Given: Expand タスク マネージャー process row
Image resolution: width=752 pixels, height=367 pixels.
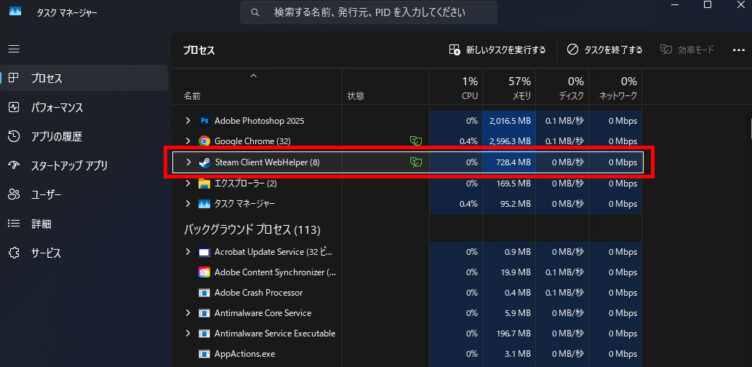Looking at the screenshot, I should coord(188,204).
